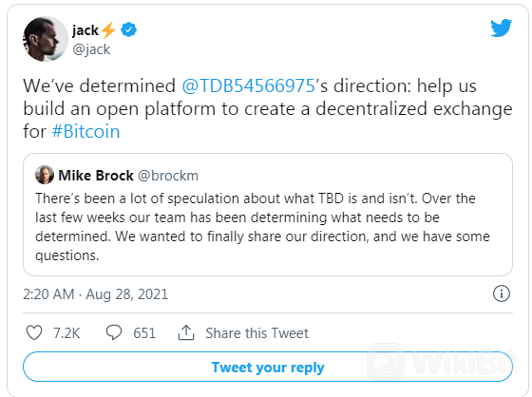Click the @brockm handle
Image resolution: width=532 pixels, height=397 pixels.
(168, 176)
